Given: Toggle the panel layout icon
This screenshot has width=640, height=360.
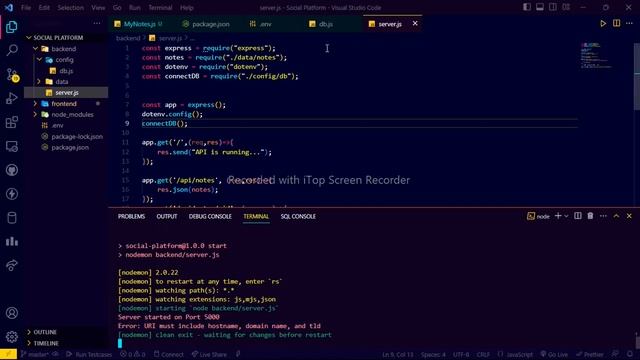Looking at the screenshot, I should click(540, 7).
